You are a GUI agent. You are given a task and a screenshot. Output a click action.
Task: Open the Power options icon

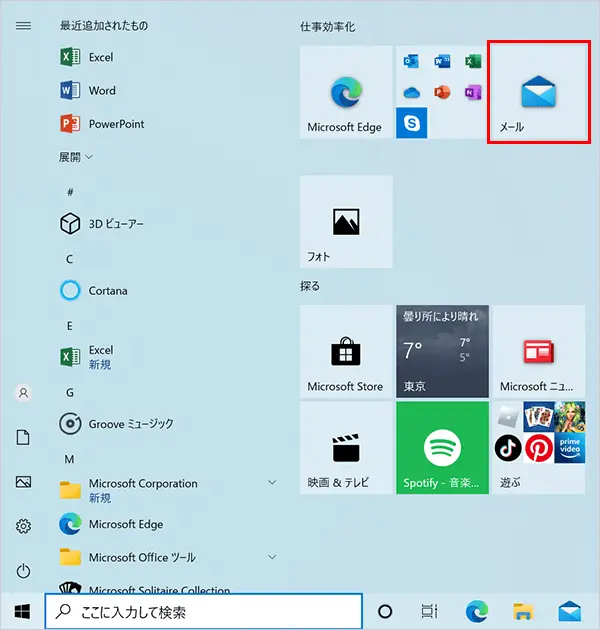pyautogui.click(x=23, y=571)
